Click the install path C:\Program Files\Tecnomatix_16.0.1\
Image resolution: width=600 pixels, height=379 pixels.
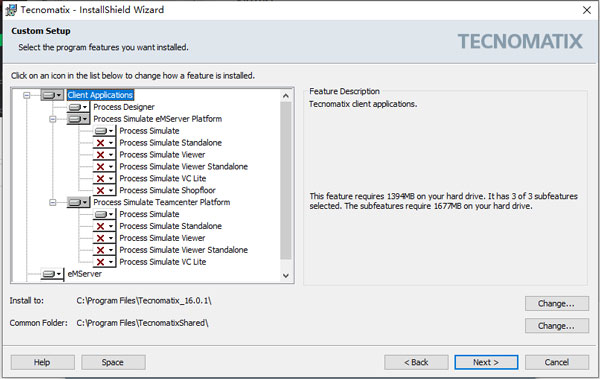(x=144, y=301)
